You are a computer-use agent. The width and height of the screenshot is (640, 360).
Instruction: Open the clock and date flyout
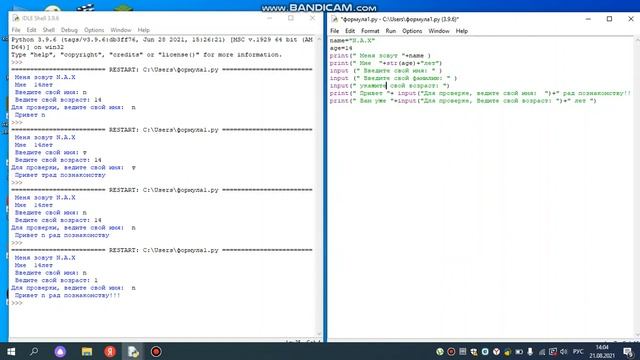click(x=602, y=351)
